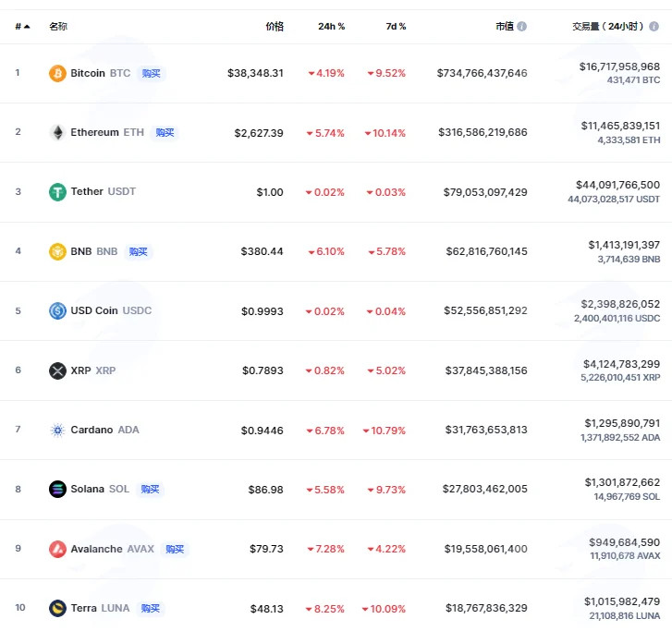Click the Avalanche red logo icon
Viewport: 672px width, 631px height.
(57, 549)
